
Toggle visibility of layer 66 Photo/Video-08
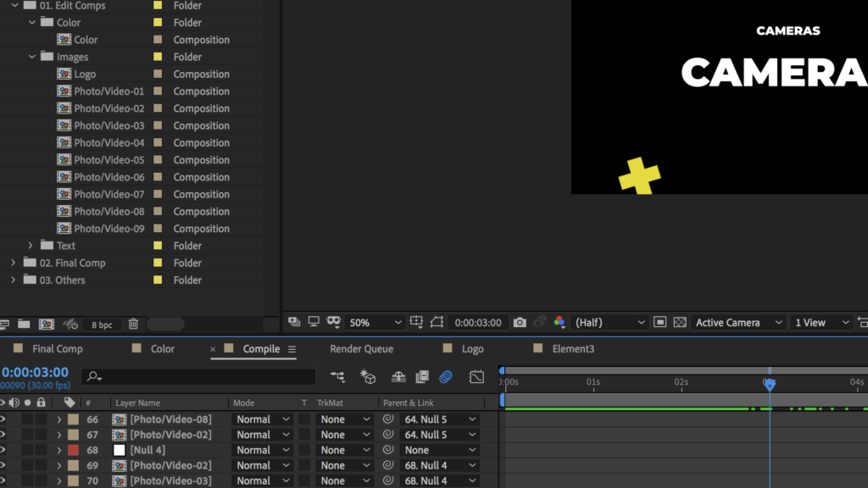2,419
